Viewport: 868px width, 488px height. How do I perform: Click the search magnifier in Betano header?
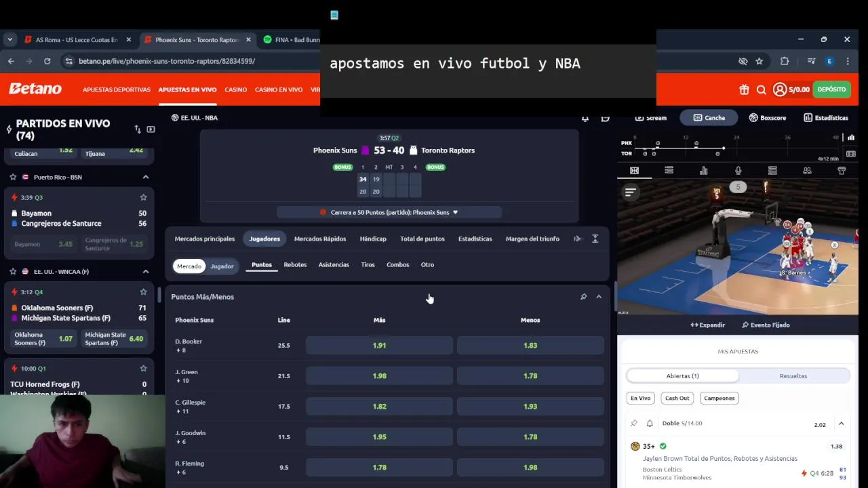(761, 89)
